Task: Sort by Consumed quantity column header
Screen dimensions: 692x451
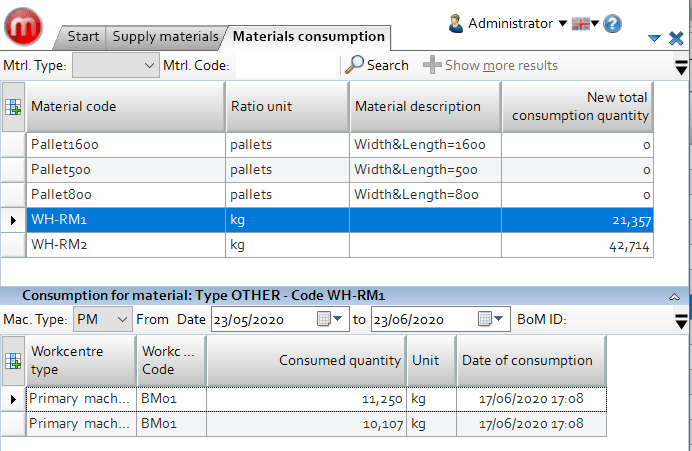Action: pos(306,361)
